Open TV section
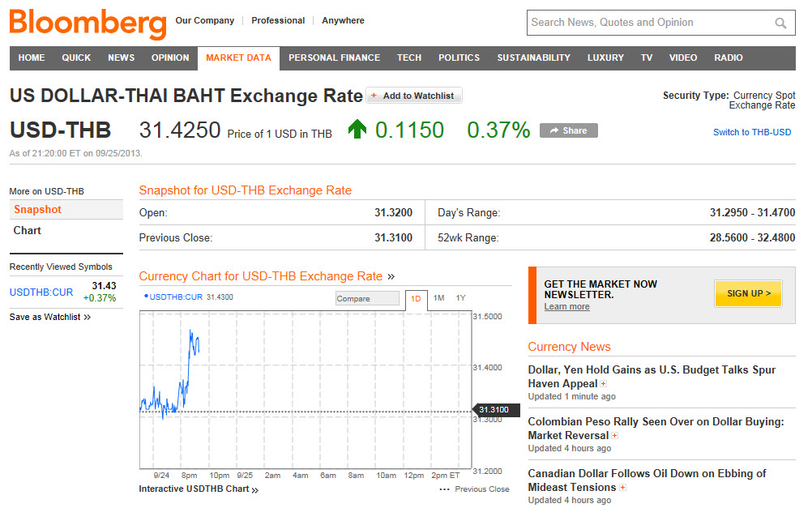 click(x=647, y=58)
